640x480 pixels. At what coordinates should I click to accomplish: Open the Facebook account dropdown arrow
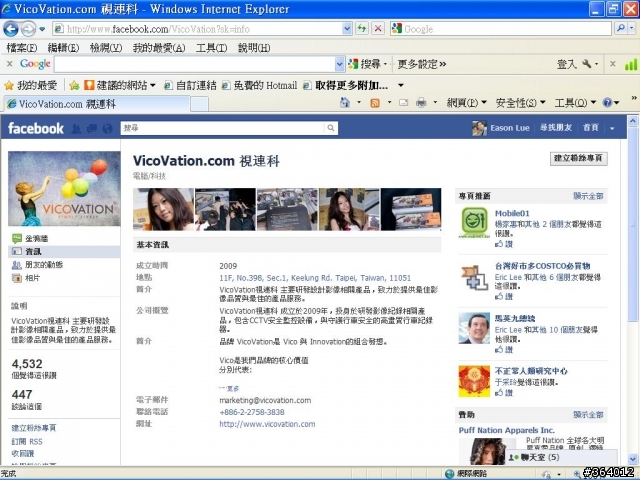[x=612, y=129]
